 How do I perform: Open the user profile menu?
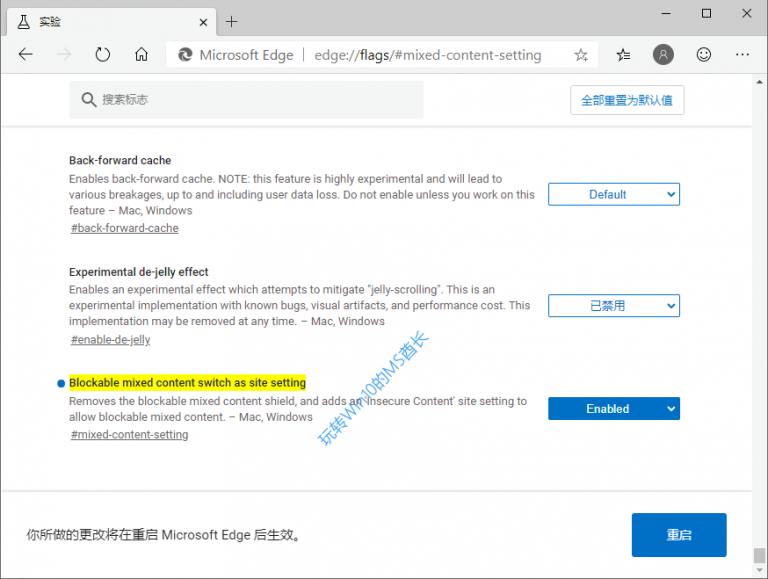663,54
